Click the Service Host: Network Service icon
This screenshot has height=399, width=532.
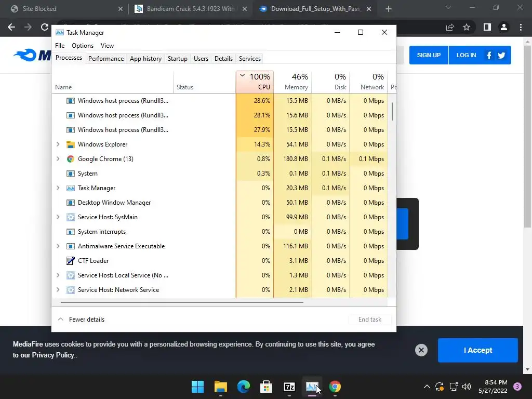(71, 290)
